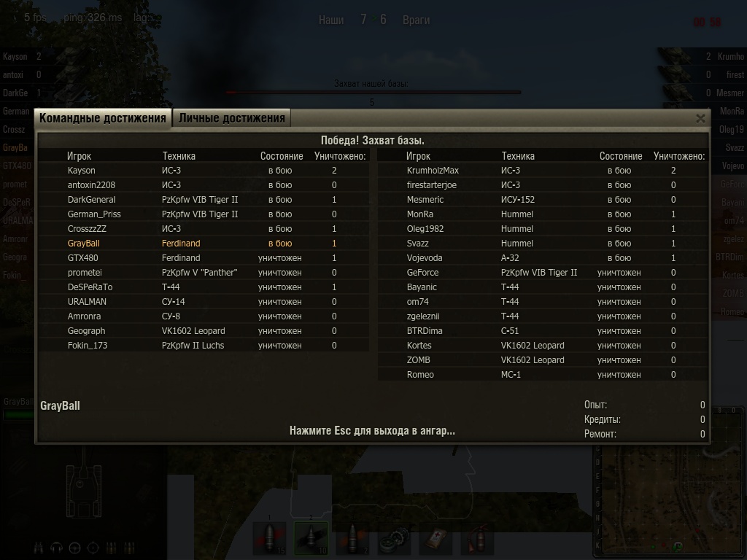Click the headphones radio operator icon
The width and height of the screenshot is (747, 560).
tap(56, 548)
